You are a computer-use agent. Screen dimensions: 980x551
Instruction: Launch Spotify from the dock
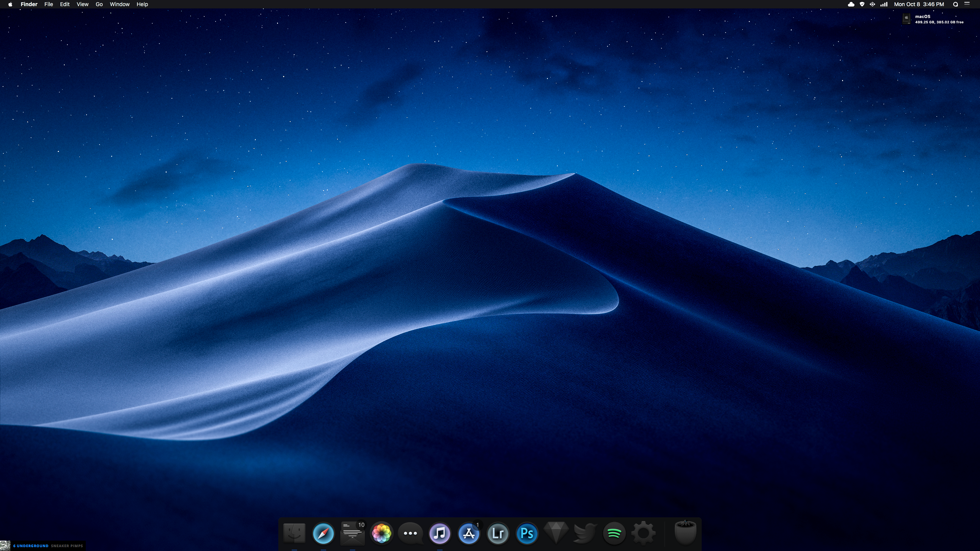click(x=614, y=533)
